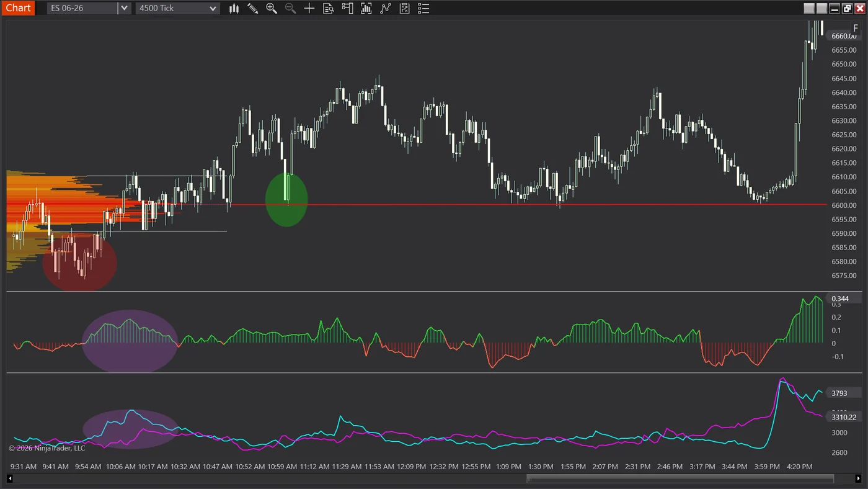
Task: Minimize the chart window
Action: 835,8
